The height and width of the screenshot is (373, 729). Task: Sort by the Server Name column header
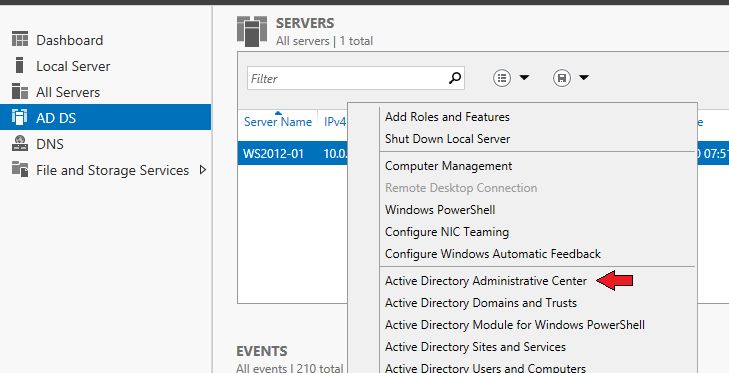[278, 122]
